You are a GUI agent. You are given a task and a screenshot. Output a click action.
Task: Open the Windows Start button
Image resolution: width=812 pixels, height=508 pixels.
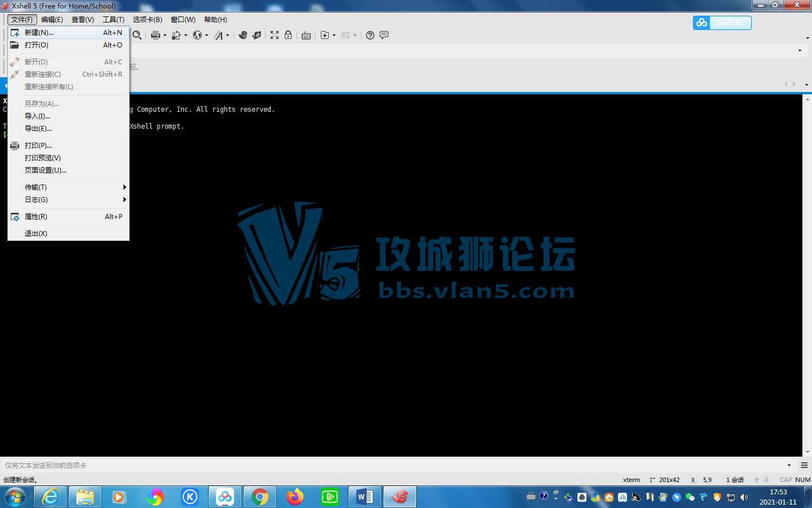[x=15, y=497]
